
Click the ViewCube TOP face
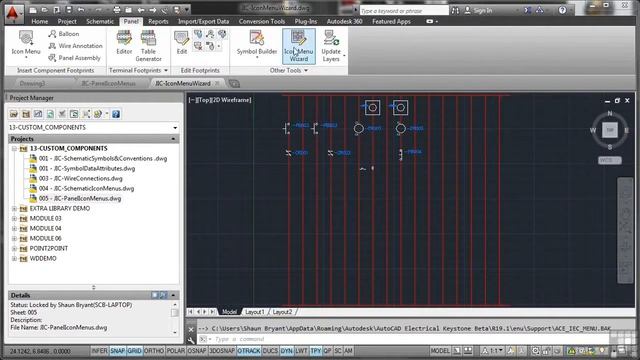pyautogui.click(x=610, y=130)
